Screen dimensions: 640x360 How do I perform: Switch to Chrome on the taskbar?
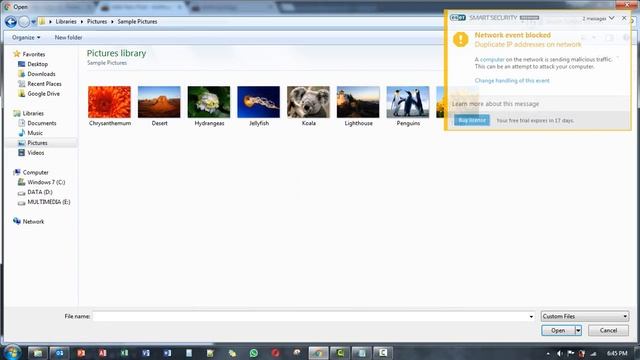318,353
